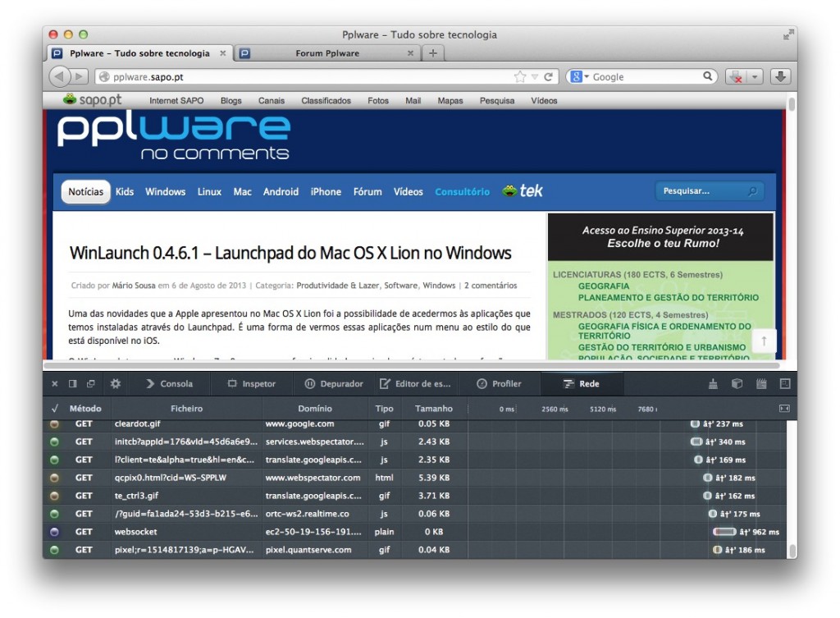Open the Downloads arrow button
Screen dimensions: 840x618
click(780, 76)
